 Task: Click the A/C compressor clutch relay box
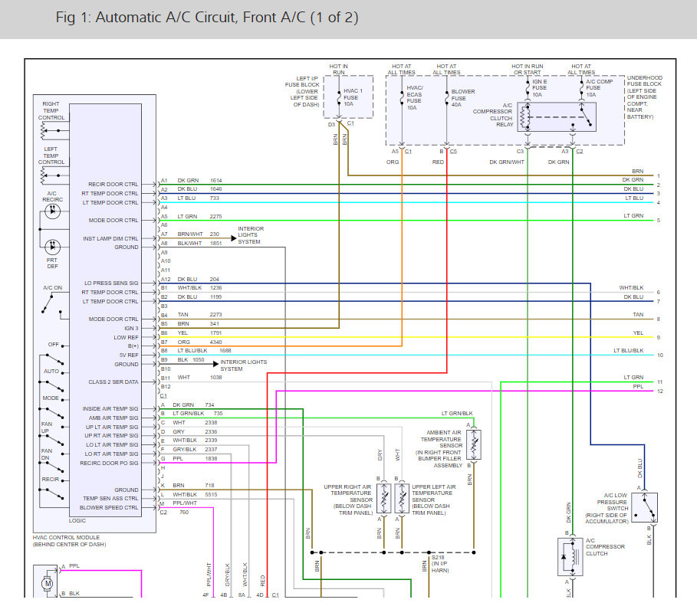(x=557, y=116)
